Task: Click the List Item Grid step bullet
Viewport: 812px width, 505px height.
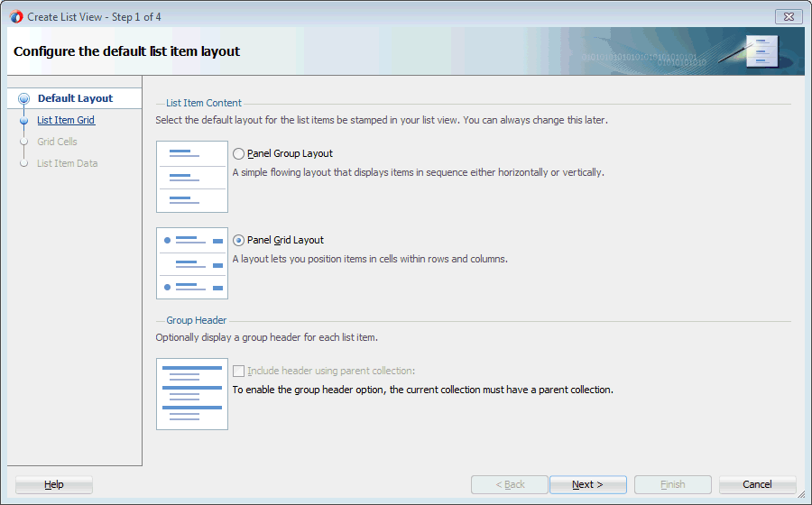Action: [23, 121]
